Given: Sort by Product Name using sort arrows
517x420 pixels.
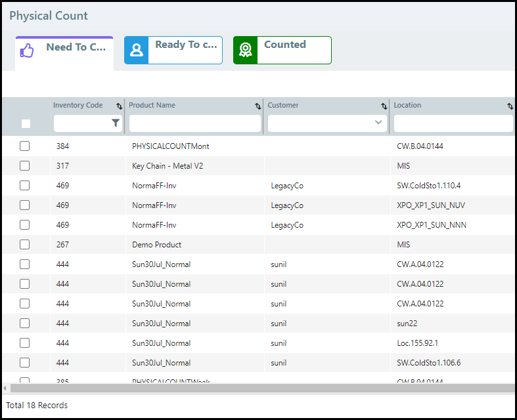Looking at the screenshot, I should [x=258, y=106].
